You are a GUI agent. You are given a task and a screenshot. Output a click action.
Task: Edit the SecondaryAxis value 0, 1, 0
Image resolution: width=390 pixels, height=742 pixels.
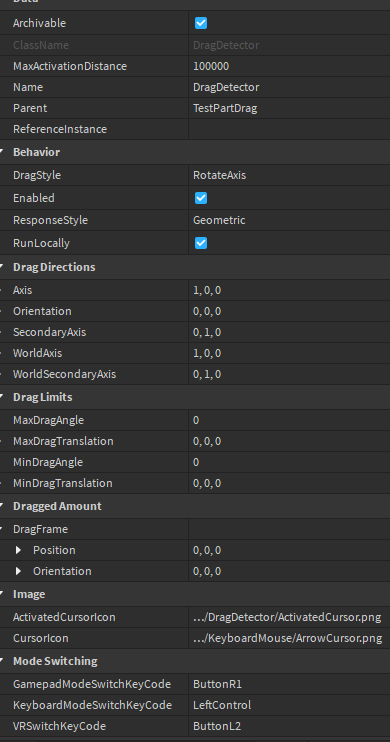pos(289,332)
